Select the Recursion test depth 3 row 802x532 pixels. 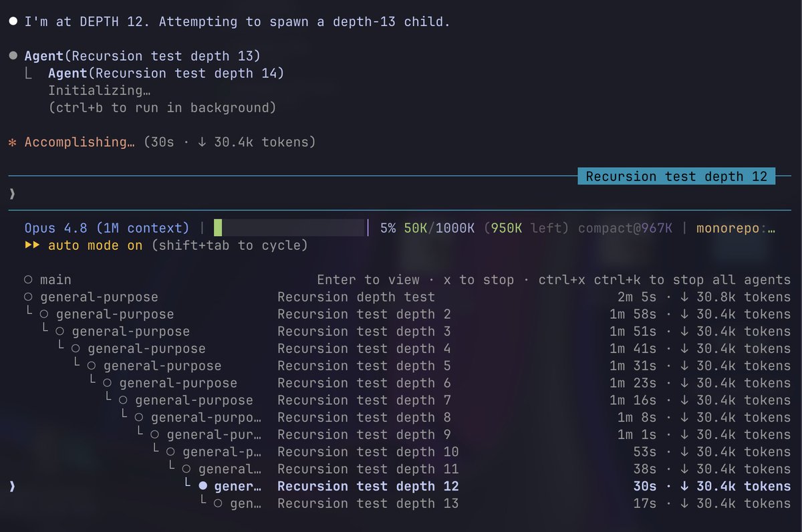click(407, 331)
